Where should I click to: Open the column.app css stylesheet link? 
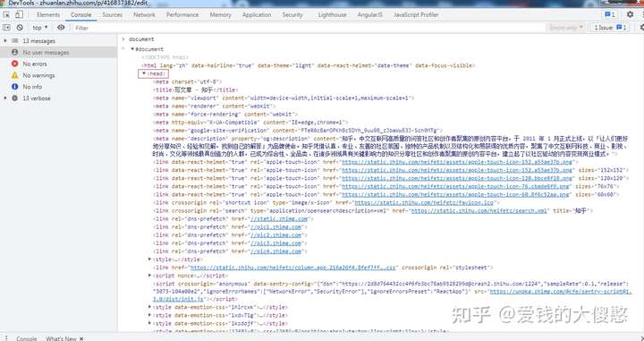click(293, 268)
